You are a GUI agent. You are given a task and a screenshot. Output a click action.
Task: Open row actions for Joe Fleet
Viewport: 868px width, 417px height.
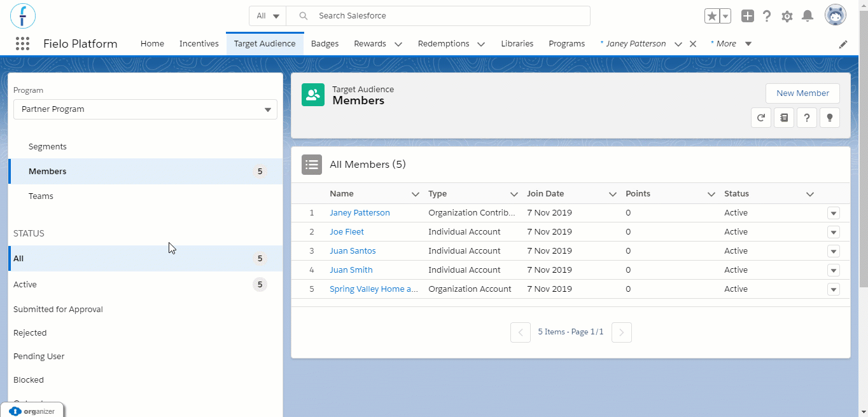tap(834, 233)
